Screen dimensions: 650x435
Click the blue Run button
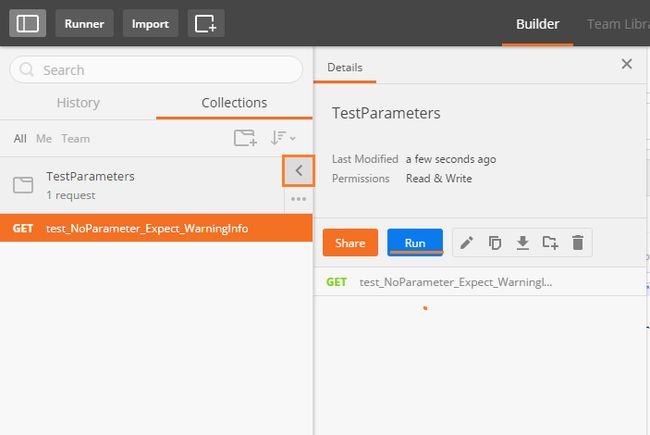[414, 243]
